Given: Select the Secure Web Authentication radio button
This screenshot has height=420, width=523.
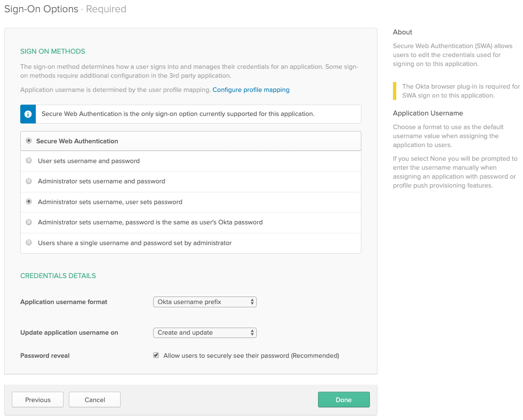Looking at the screenshot, I should (29, 141).
